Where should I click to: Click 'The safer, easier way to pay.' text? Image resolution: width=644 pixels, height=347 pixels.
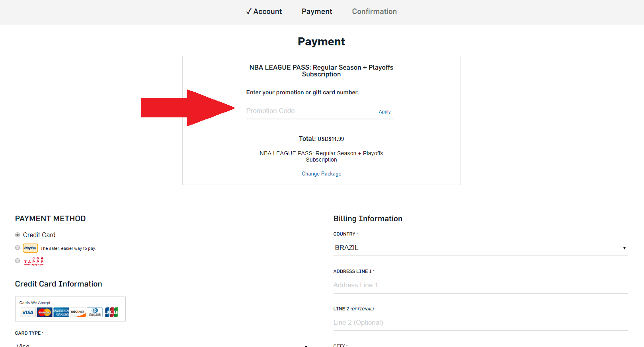coord(68,248)
